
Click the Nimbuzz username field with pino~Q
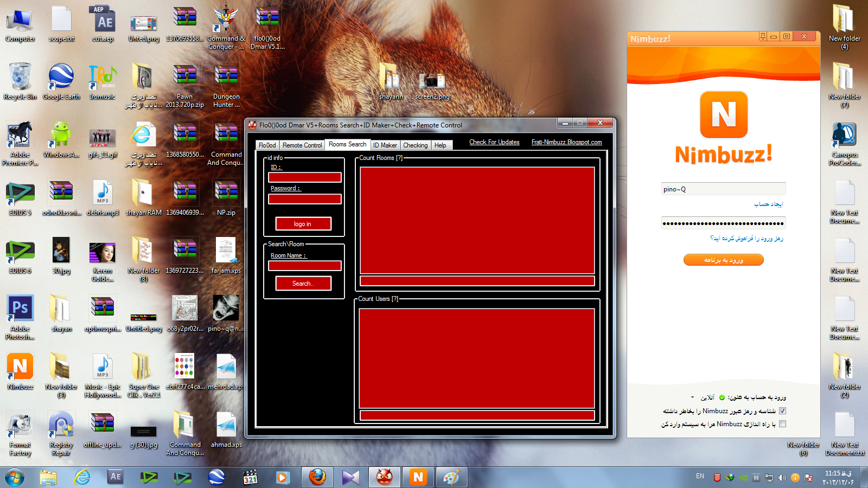[x=723, y=189]
